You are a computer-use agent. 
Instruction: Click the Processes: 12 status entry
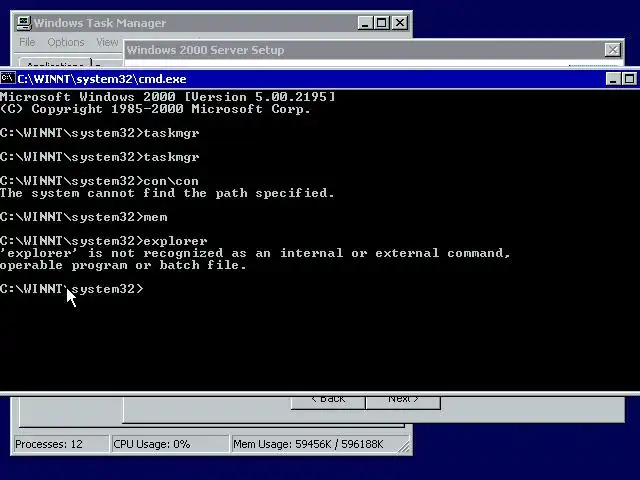coord(61,444)
